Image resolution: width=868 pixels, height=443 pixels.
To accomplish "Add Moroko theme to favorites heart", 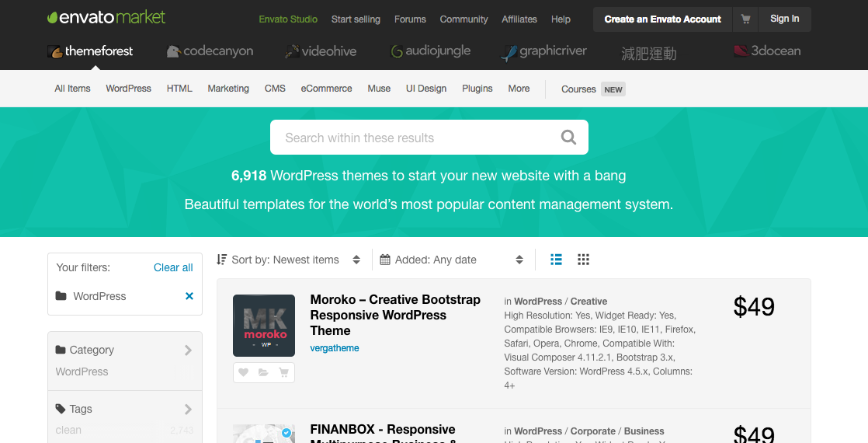I will coord(244,372).
